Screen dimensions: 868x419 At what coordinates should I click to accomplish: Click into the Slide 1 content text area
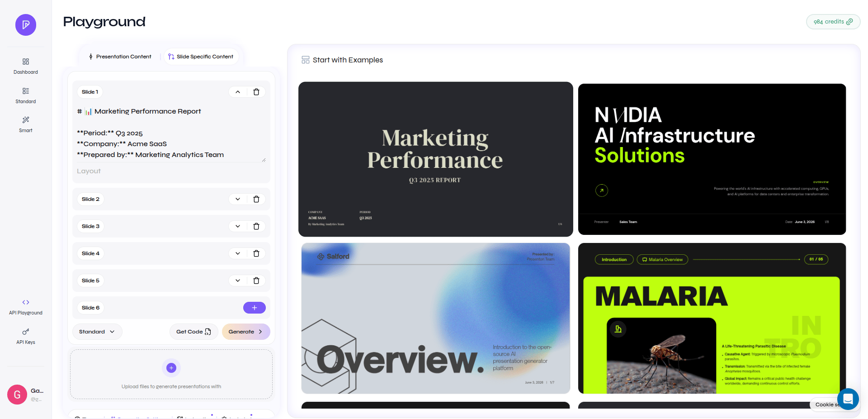tap(171, 133)
